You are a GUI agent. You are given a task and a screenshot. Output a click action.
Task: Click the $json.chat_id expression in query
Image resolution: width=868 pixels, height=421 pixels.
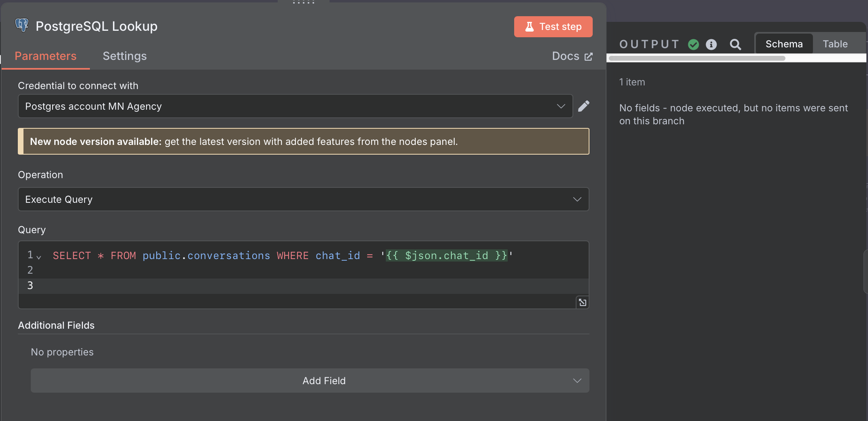pos(447,255)
